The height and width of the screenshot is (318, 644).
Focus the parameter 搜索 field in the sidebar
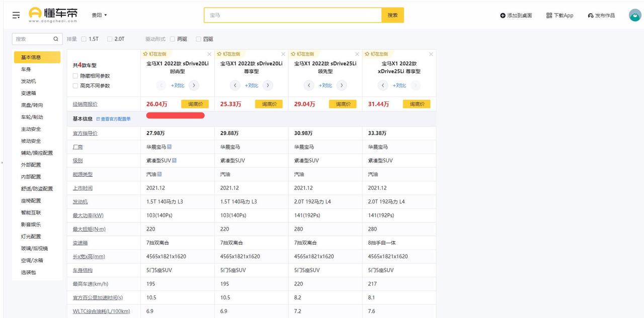33,39
